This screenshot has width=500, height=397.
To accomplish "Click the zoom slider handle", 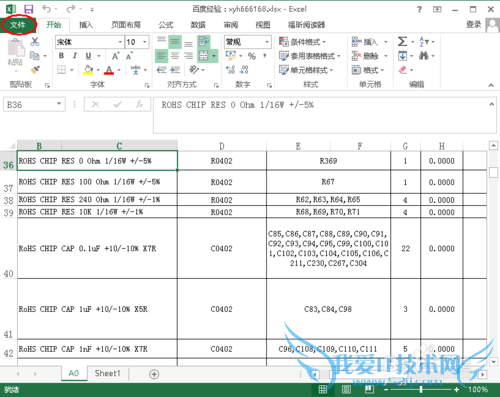I will click(x=421, y=389).
